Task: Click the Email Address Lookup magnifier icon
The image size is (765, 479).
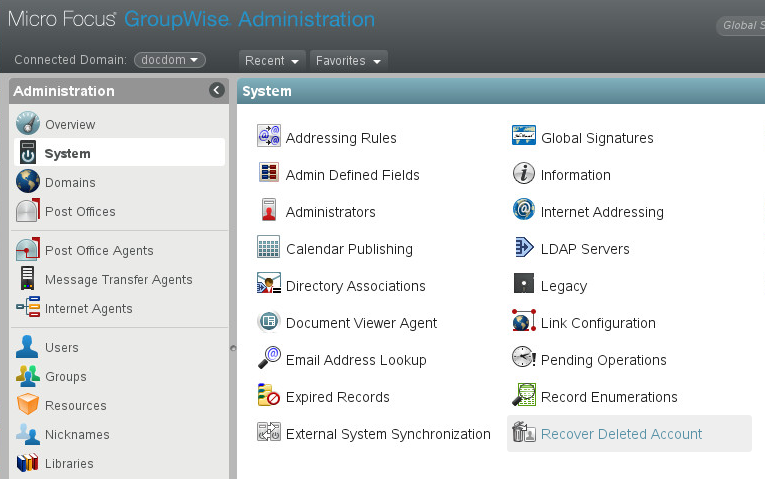Action: pyautogui.click(x=269, y=359)
